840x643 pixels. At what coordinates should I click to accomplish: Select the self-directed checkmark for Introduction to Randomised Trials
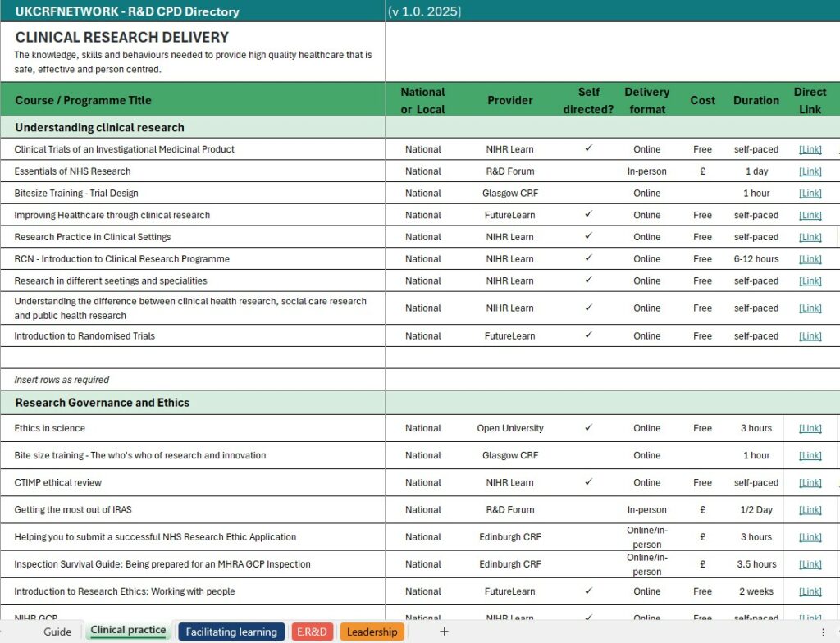tap(588, 335)
